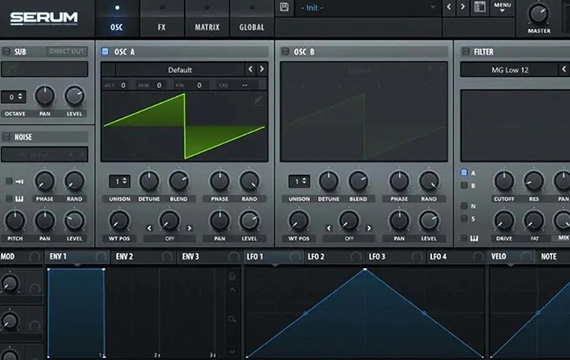Open the OSC A Default wavetable menu
The height and width of the screenshot is (360, 570).
180,69
